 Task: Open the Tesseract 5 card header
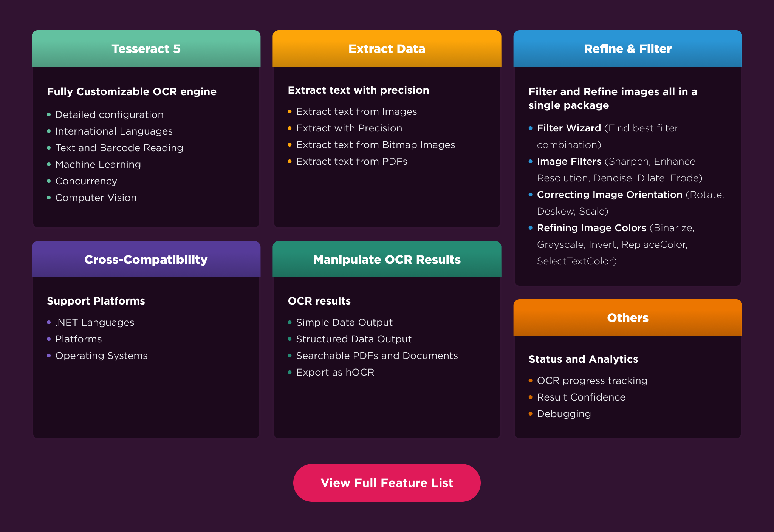[x=146, y=48]
